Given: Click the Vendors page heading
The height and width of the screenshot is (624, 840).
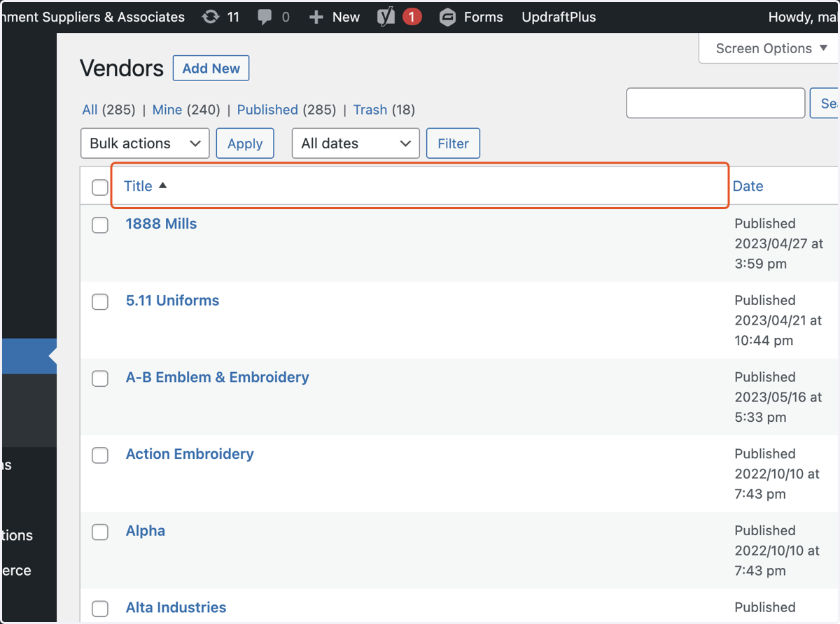Looking at the screenshot, I should click(122, 69).
